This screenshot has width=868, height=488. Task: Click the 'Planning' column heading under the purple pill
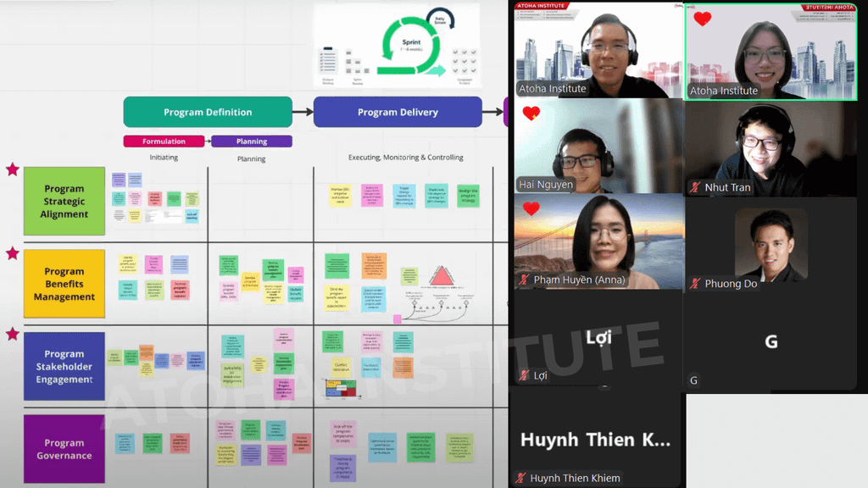(x=251, y=158)
